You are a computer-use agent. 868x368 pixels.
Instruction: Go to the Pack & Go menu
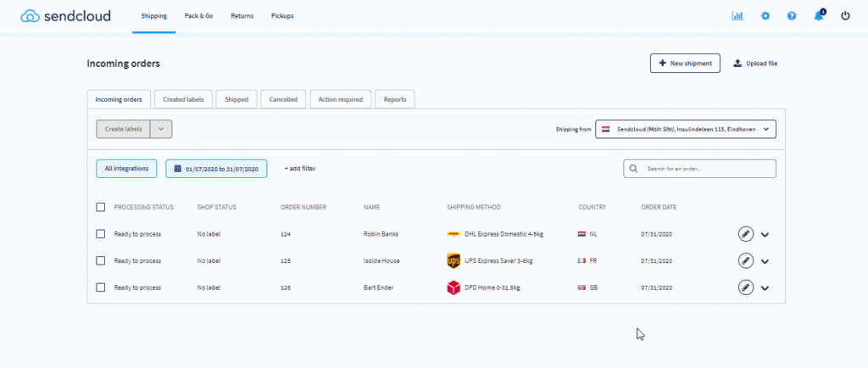point(198,16)
